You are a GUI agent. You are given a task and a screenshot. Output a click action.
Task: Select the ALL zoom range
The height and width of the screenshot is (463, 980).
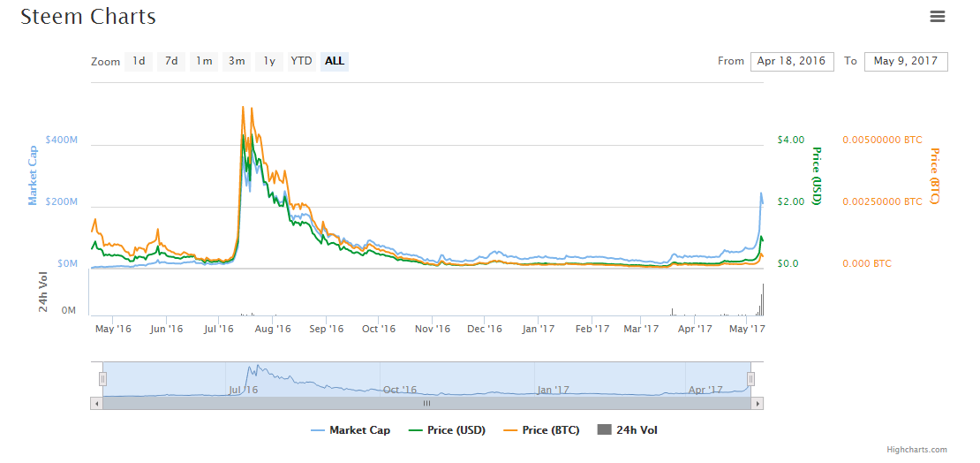(335, 61)
